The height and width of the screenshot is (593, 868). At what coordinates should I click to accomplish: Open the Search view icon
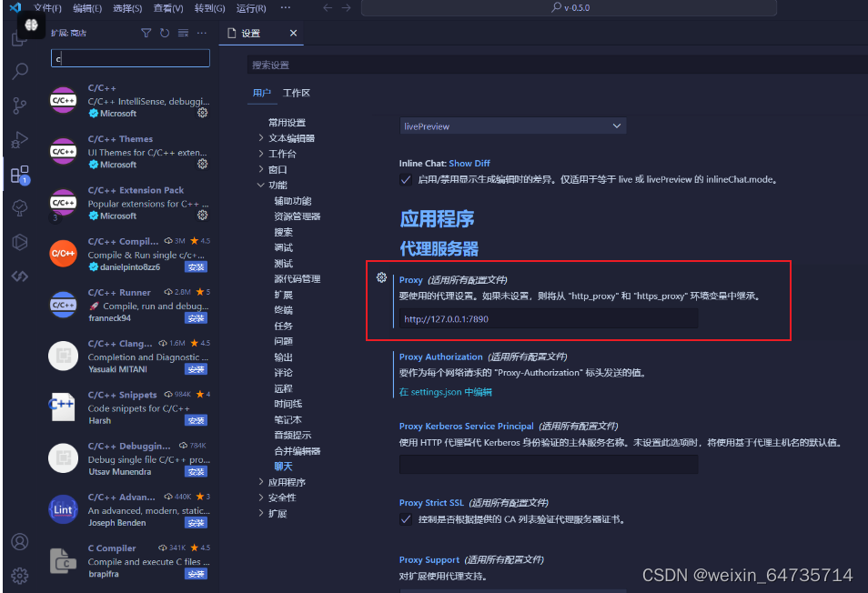(x=20, y=70)
